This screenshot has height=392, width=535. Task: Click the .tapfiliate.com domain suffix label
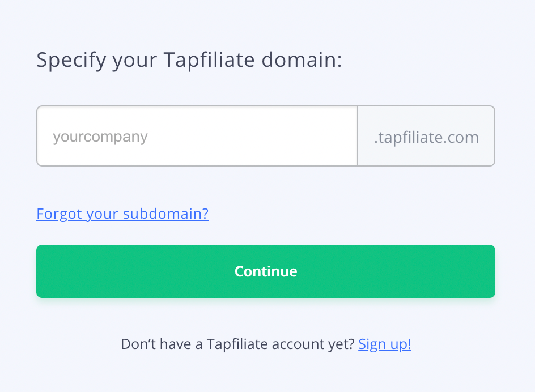point(426,137)
